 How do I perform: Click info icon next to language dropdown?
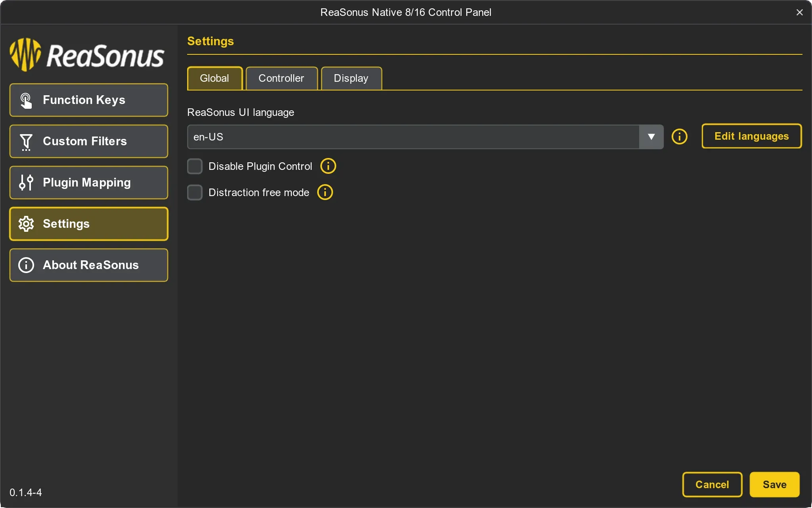(679, 137)
